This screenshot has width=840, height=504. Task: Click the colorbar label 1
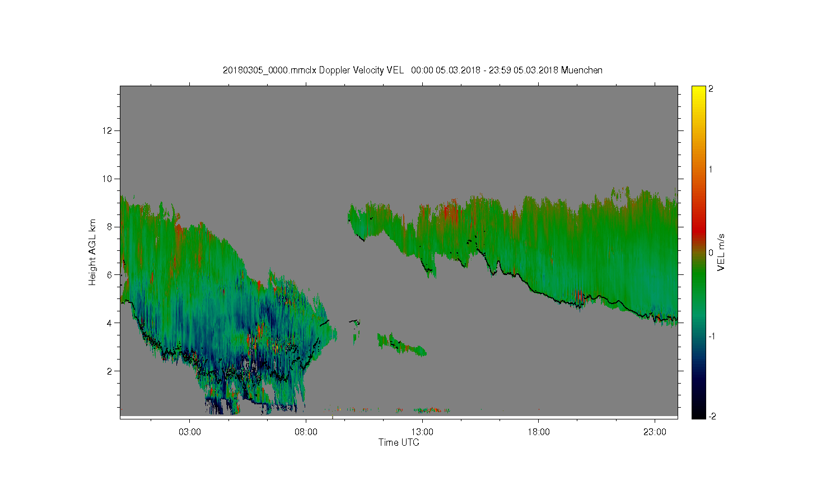[x=711, y=170]
